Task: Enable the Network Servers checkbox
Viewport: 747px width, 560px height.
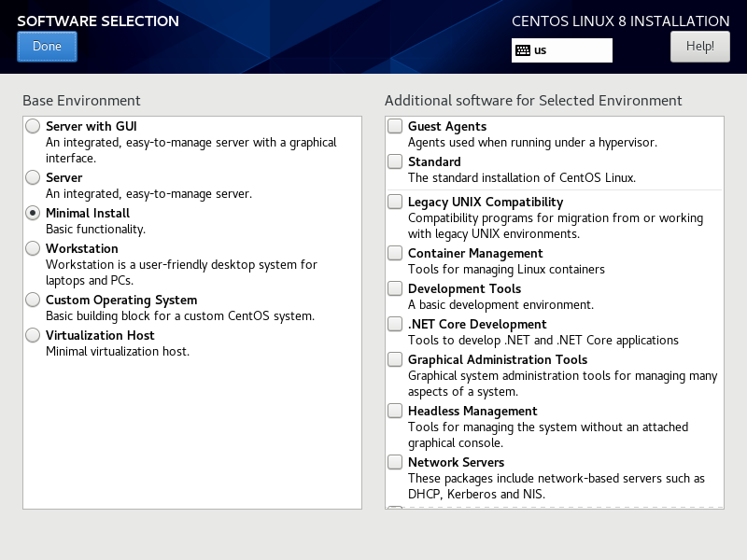Action: pyautogui.click(x=395, y=462)
